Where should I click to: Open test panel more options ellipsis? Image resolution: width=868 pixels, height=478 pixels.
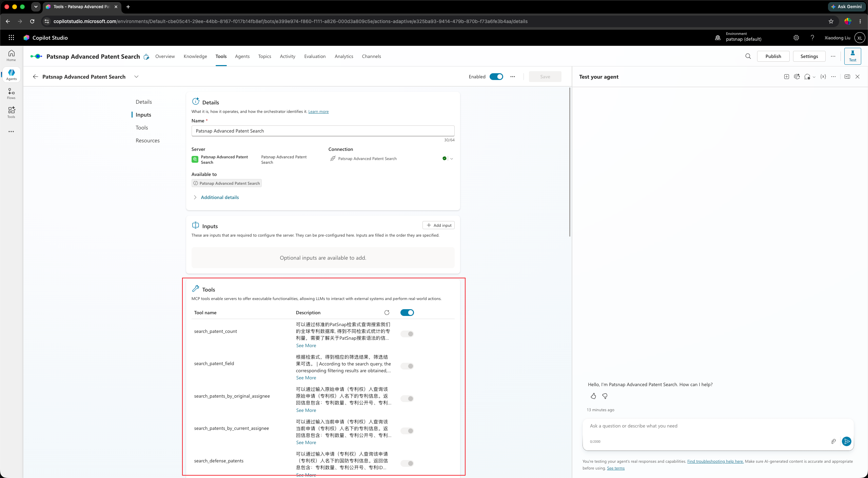tap(833, 77)
